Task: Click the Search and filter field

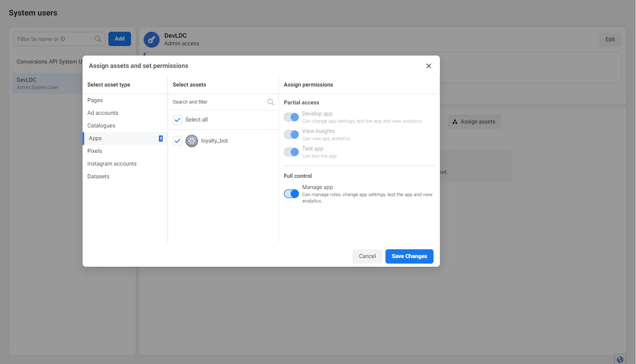Action: click(223, 102)
